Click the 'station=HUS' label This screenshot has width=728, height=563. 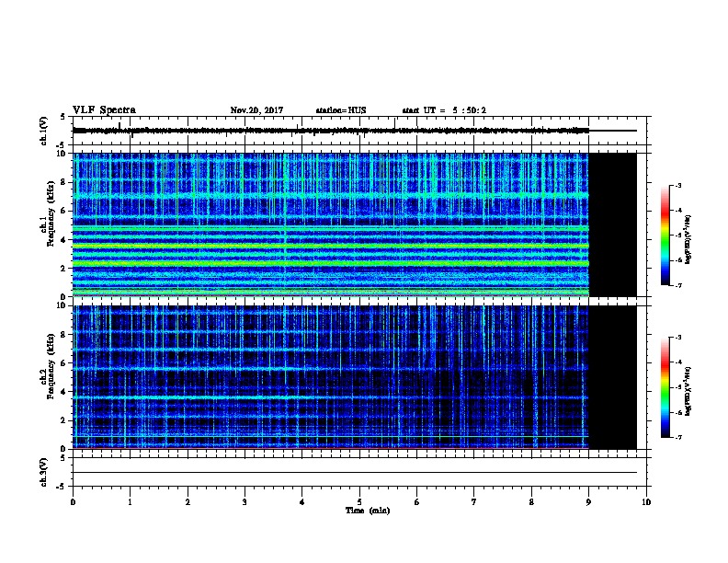[341, 110]
